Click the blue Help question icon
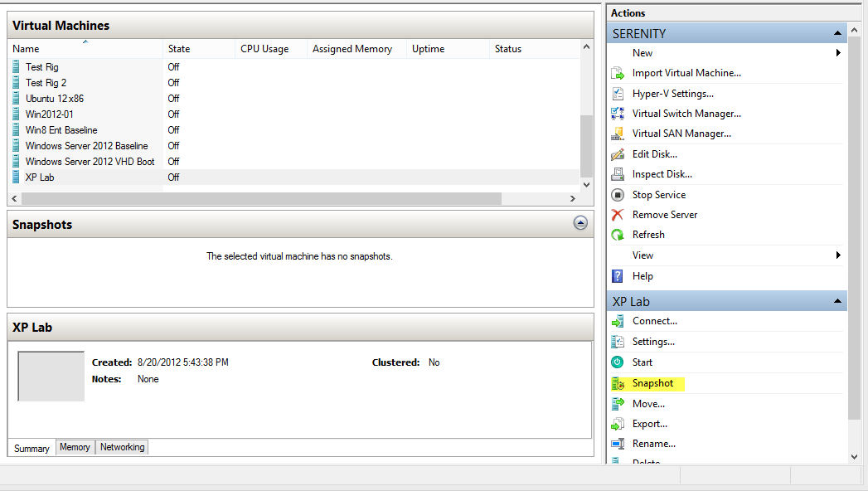The width and height of the screenshot is (868, 491). [618, 275]
